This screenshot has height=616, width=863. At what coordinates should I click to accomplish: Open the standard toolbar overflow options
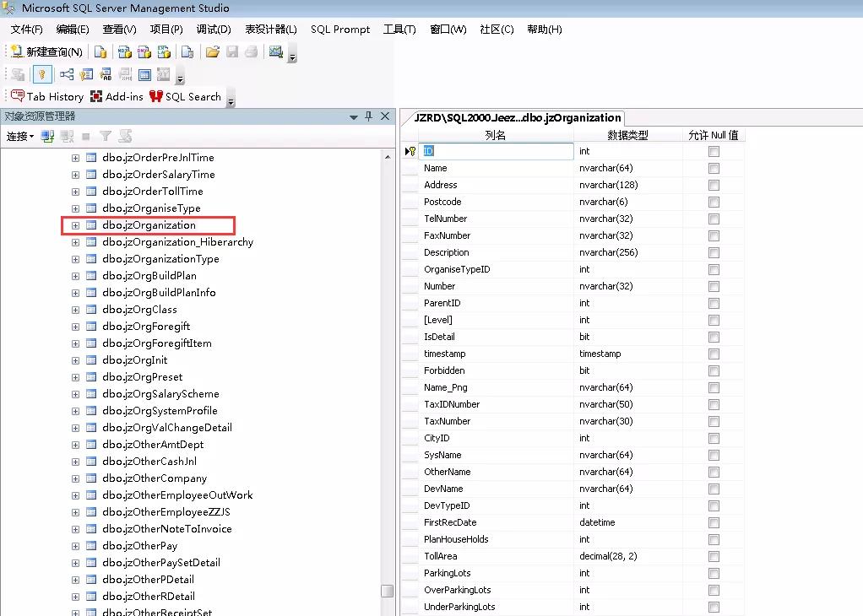tap(293, 56)
